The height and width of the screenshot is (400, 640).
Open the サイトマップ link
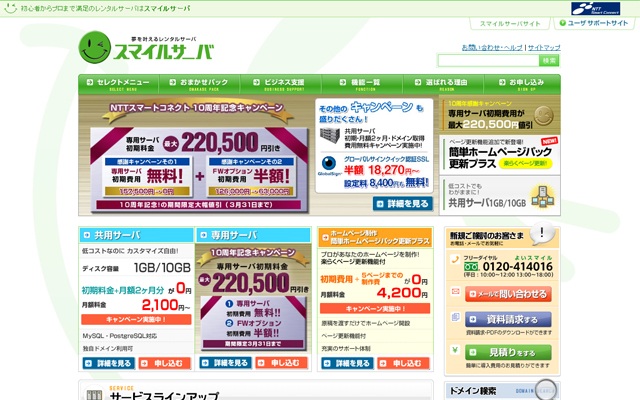click(x=544, y=47)
